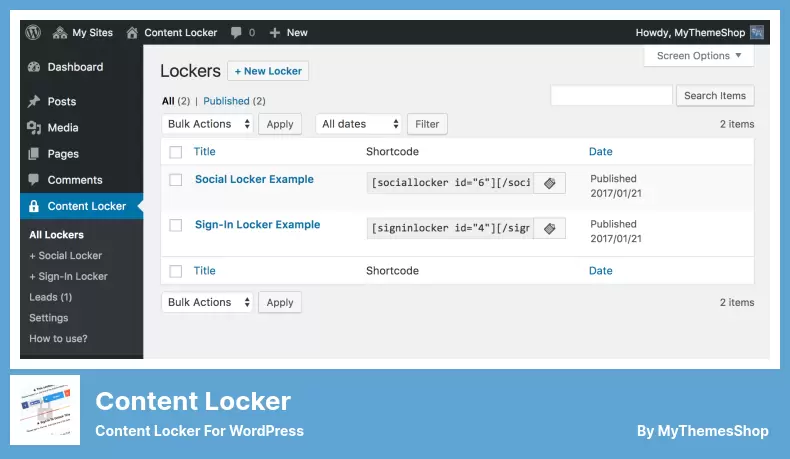This screenshot has height=459, width=790.
Task: Add a new Sign-In Locker from submenu
Action: (x=69, y=276)
